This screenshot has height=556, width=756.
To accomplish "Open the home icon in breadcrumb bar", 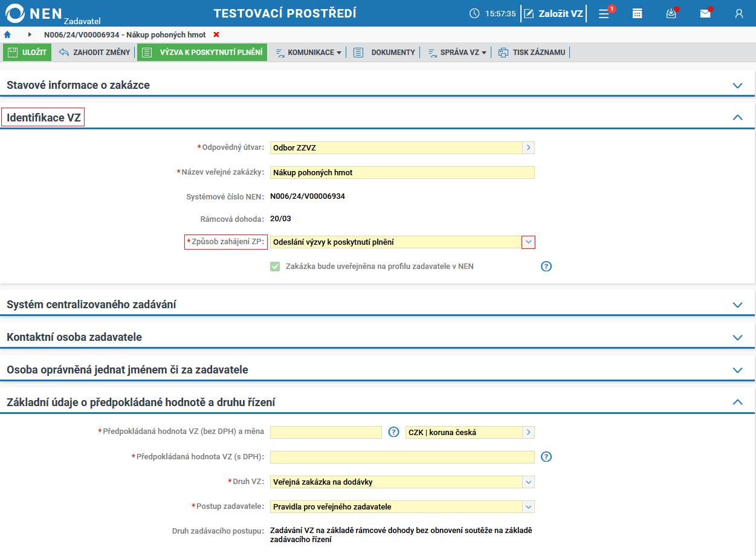I will coord(7,35).
